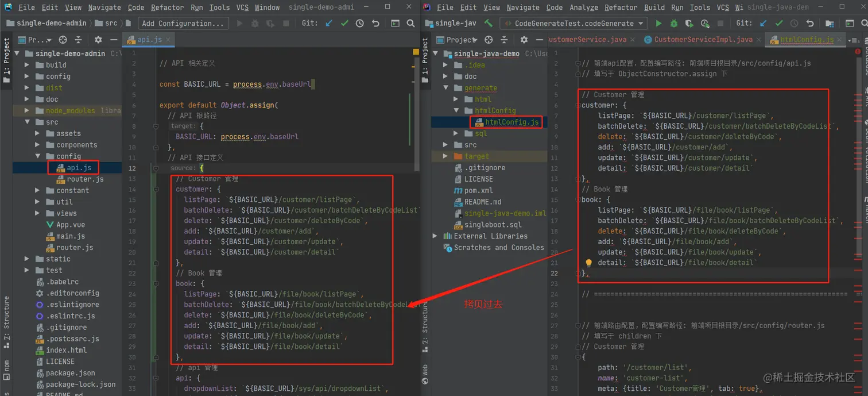This screenshot has height=396, width=868.
Task: Open Build menu in right window
Action: (654, 7)
